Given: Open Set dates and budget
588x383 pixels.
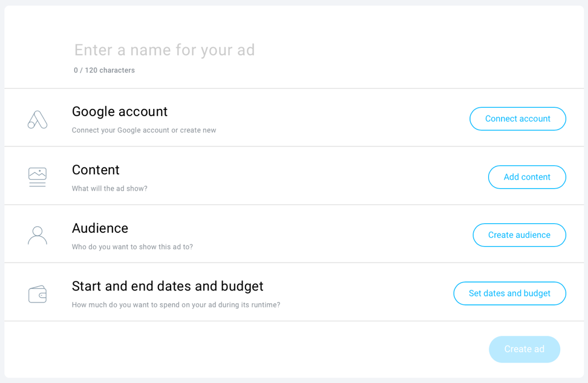Looking at the screenshot, I should pos(509,293).
